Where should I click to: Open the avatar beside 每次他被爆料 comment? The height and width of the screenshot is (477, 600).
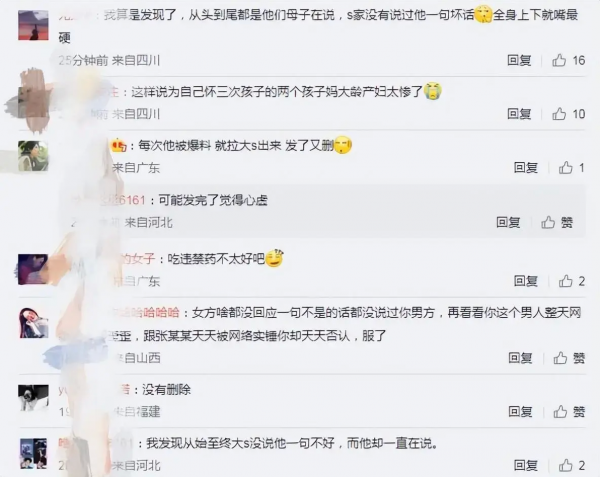pyautogui.click(x=33, y=156)
